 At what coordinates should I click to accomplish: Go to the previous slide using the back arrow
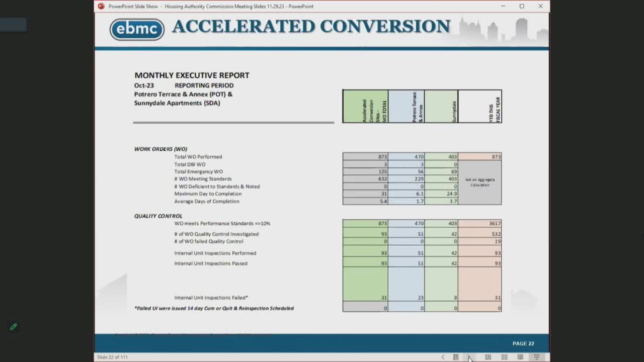click(443, 357)
